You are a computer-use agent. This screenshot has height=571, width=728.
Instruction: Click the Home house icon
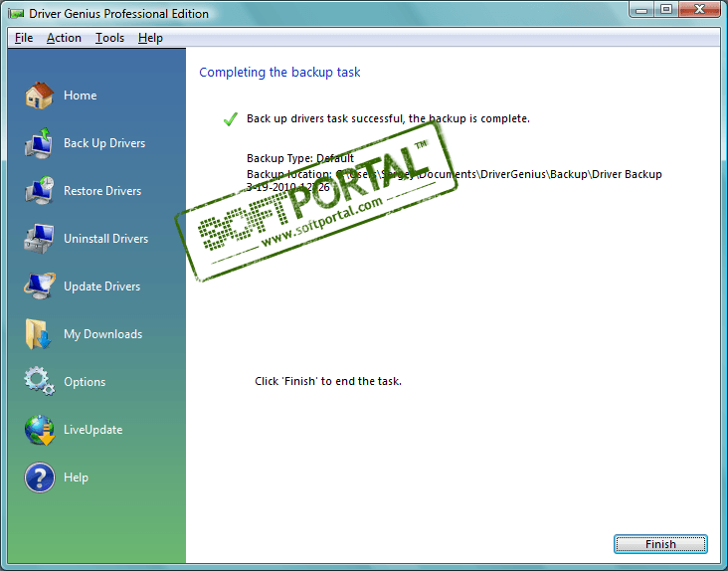click(39, 95)
